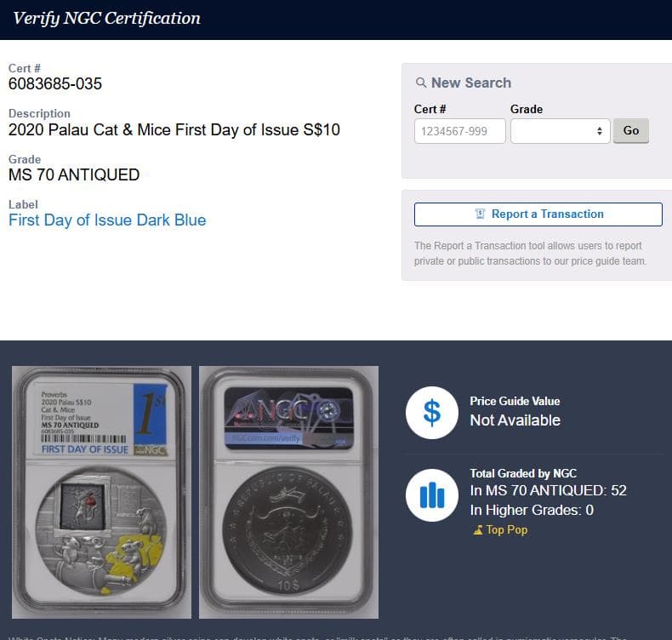Click the MS 70 ANTIQUED grade value

(x=74, y=175)
